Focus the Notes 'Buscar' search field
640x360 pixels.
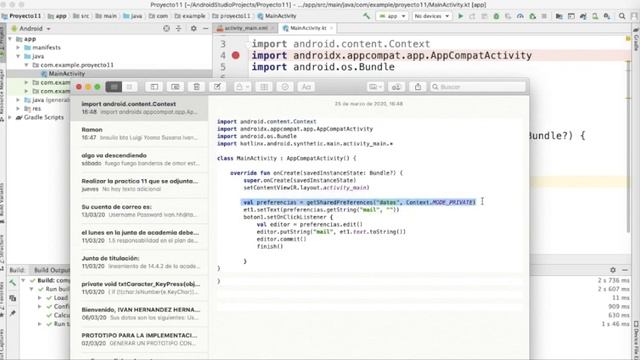478,87
